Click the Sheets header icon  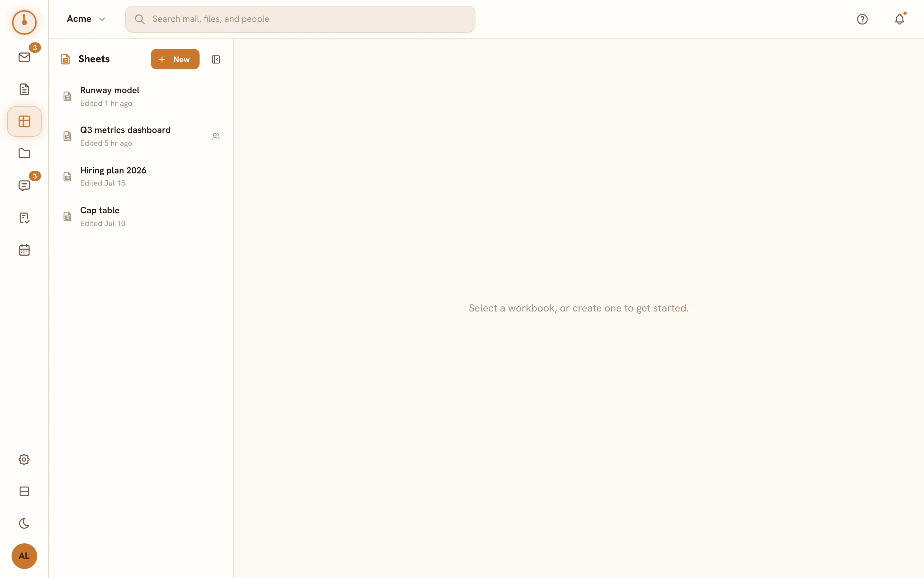66,59
